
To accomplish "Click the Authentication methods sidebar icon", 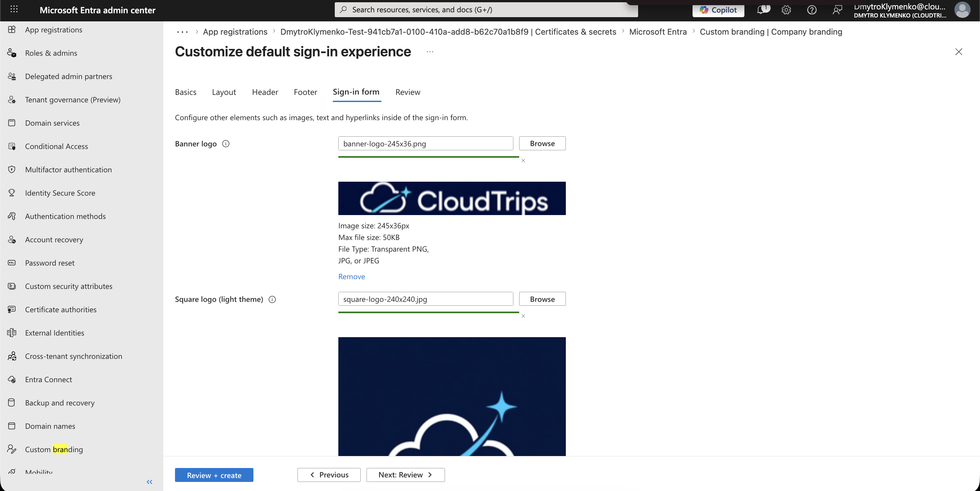I will point(12,216).
